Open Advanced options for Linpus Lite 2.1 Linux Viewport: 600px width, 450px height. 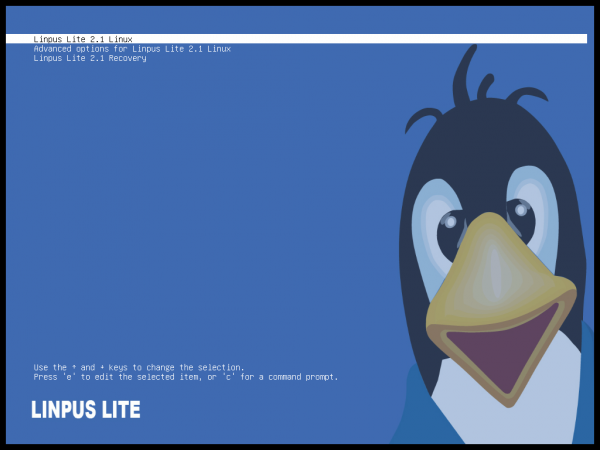132,49
